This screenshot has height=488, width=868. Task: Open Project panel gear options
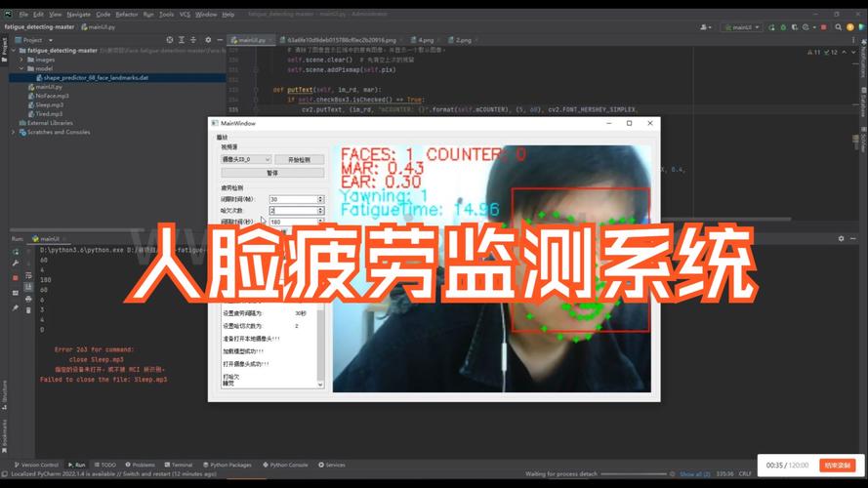pyautogui.click(x=208, y=40)
